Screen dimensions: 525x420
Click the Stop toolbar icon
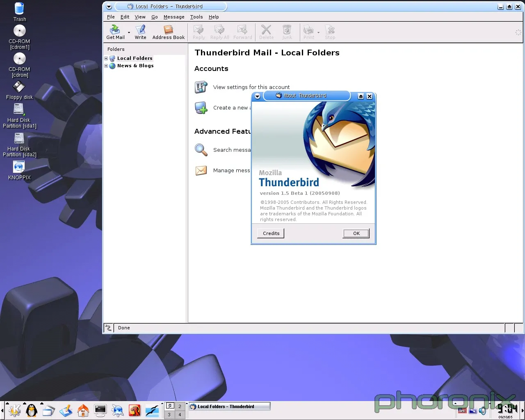(x=330, y=32)
